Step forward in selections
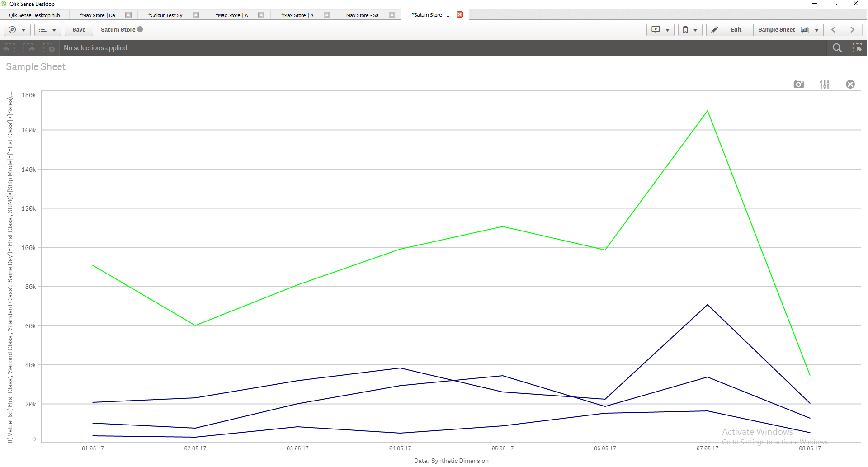This screenshot has width=868, height=467. (29, 48)
